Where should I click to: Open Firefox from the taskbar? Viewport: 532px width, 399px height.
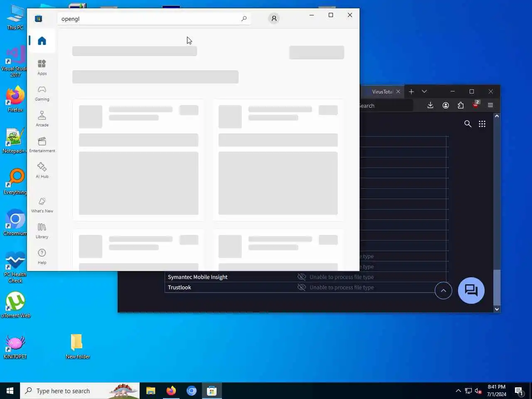[x=171, y=391]
